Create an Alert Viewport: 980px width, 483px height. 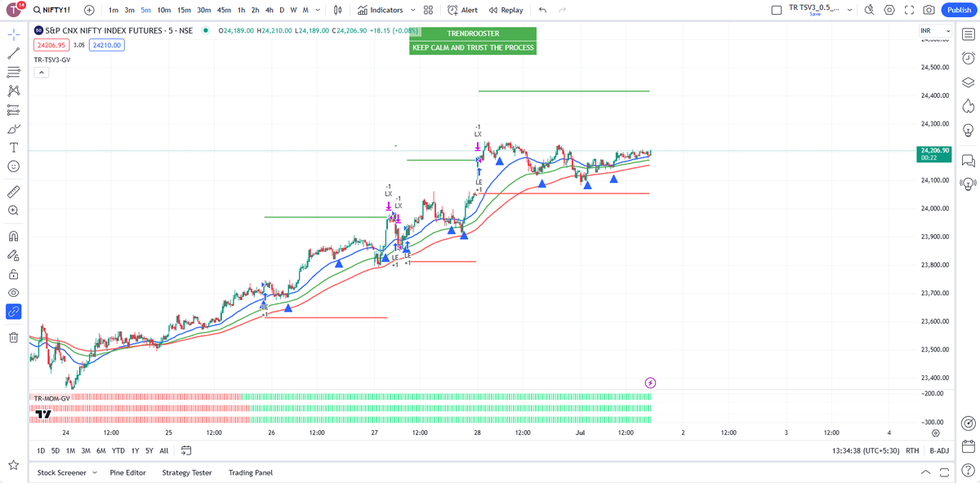click(x=463, y=10)
